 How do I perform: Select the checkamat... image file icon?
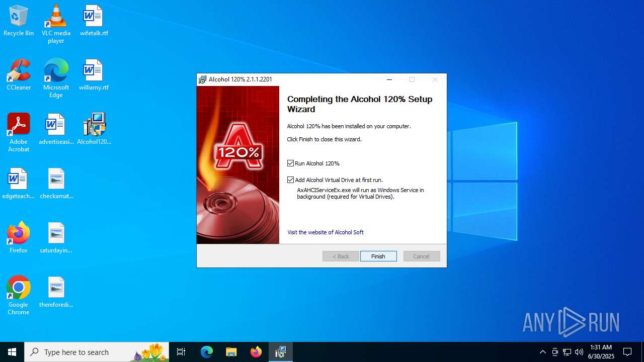click(x=56, y=184)
